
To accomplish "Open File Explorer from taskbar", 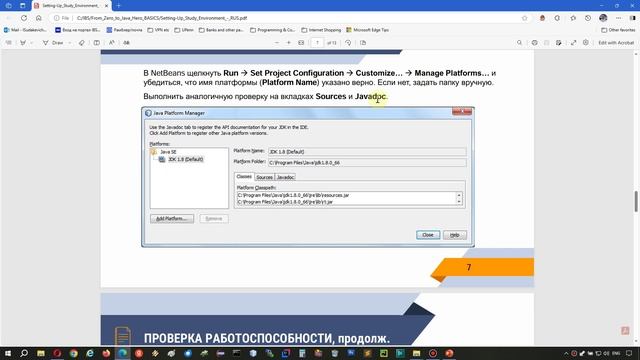I will tap(41, 353).
